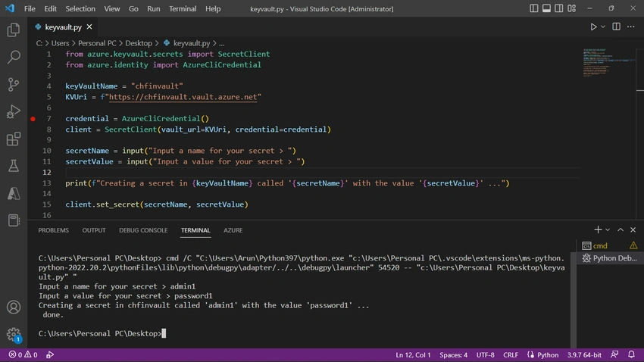Open the Manage gear icon
The width and height of the screenshot is (644, 362).
(x=14, y=334)
